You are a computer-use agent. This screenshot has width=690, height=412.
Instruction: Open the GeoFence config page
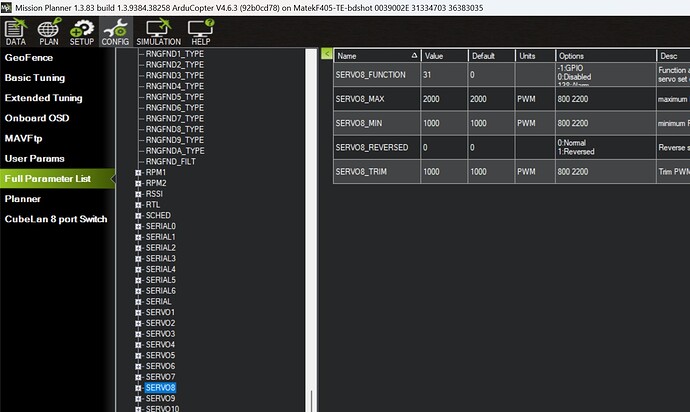(x=36, y=58)
